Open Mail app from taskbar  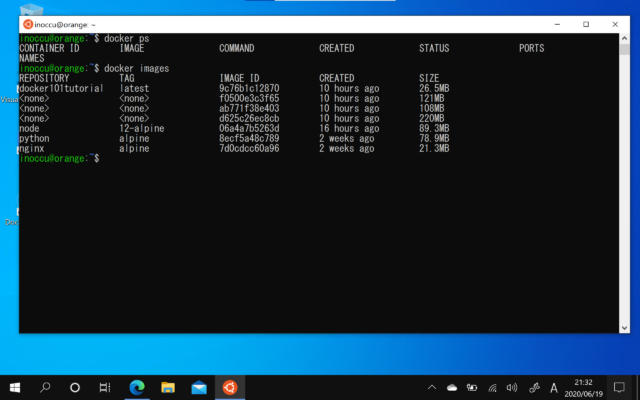coord(199,387)
